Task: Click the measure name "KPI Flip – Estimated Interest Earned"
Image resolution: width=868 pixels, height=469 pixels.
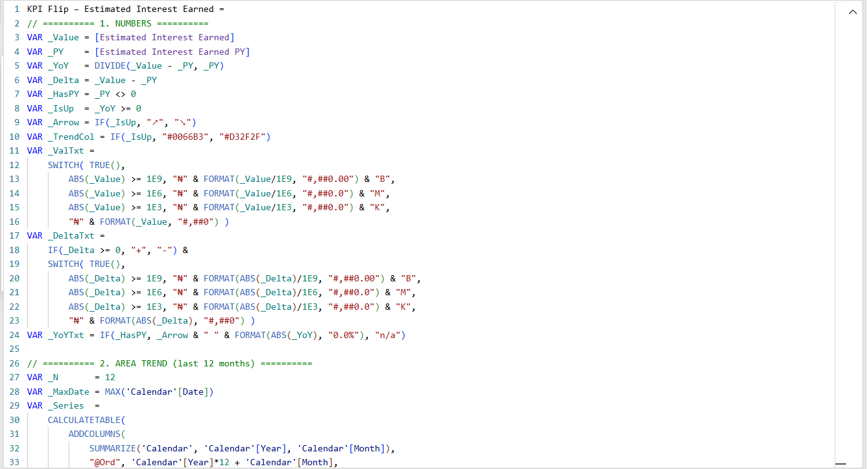Action: (121, 9)
